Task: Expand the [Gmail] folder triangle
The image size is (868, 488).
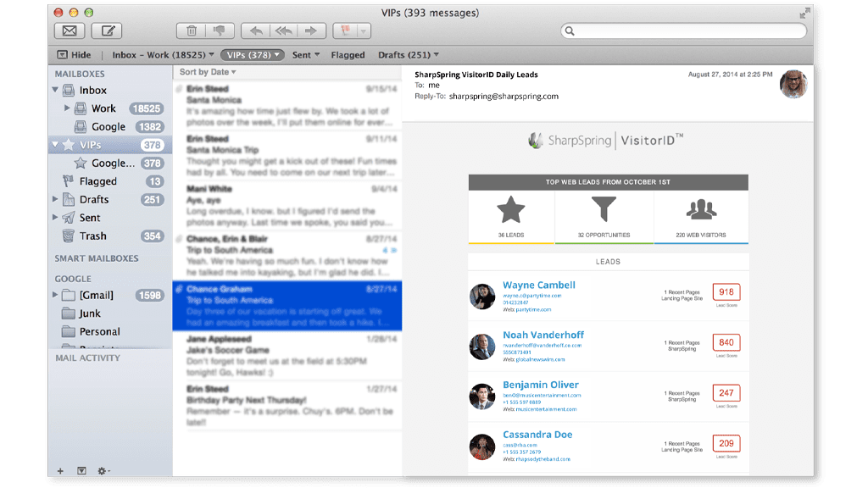Action: [55, 295]
